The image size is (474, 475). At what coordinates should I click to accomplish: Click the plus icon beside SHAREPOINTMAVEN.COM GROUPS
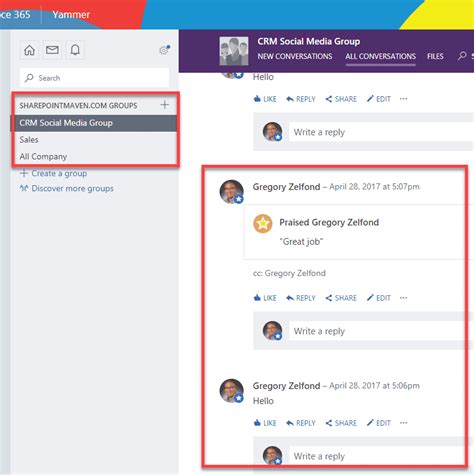point(165,105)
